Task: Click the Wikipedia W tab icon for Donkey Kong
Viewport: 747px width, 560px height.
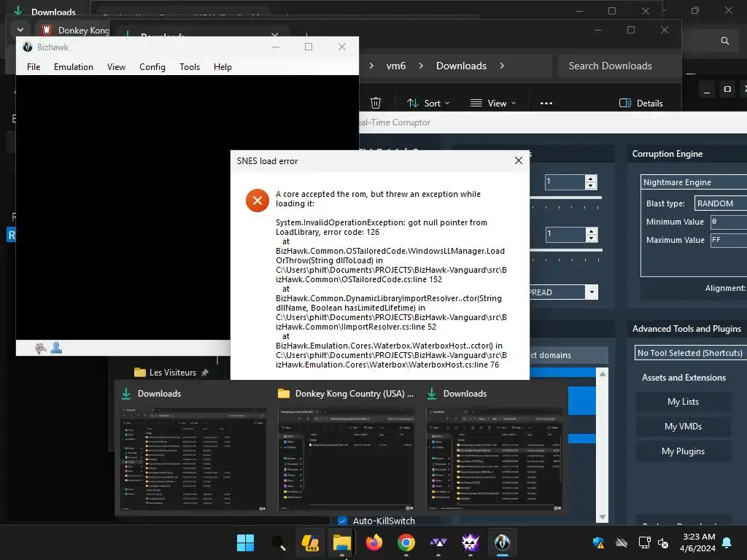Action: pyautogui.click(x=46, y=30)
